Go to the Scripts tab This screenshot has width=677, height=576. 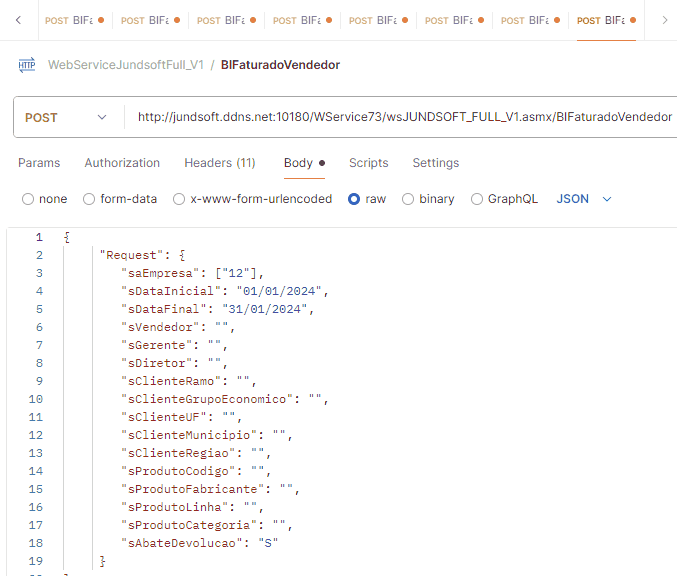click(x=368, y=163)
